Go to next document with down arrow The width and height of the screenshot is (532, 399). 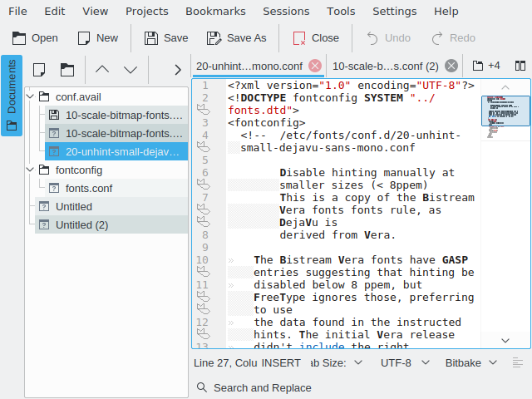coord(131,70)
